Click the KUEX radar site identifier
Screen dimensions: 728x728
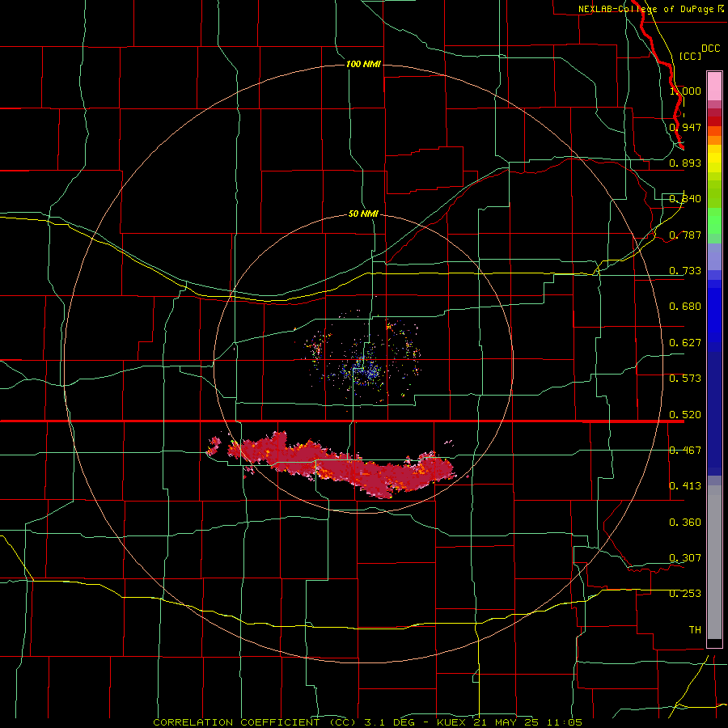point(453,722)
